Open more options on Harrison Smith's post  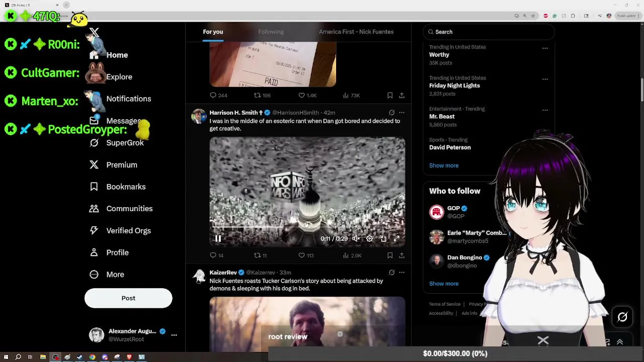click(401, 113)
